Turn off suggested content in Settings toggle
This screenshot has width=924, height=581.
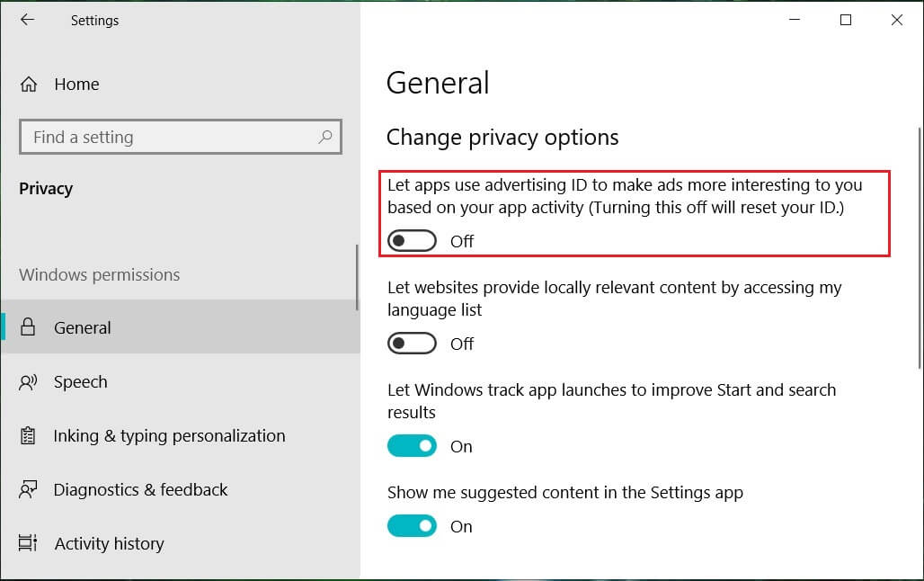pos(412,526)
